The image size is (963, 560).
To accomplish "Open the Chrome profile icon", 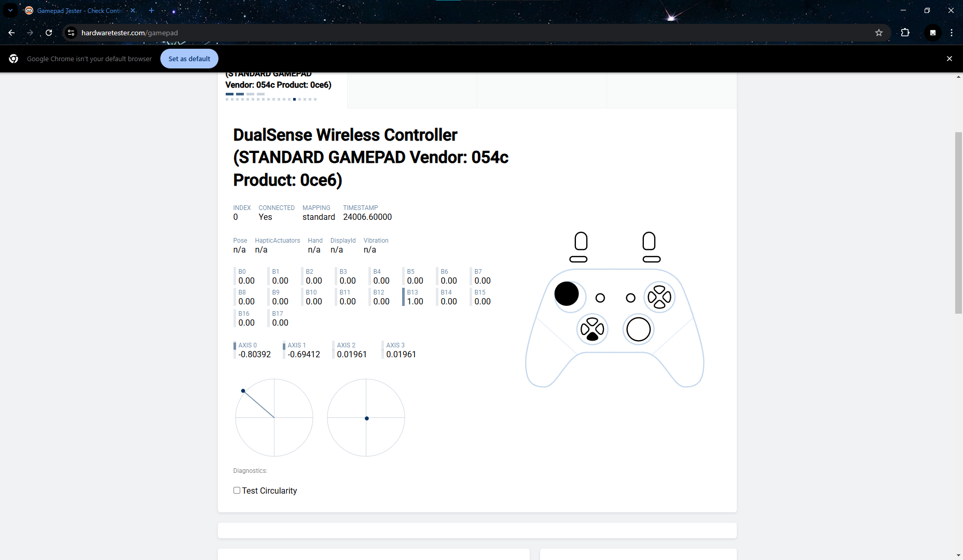I will pyautogui.click(x=933, y=33).
